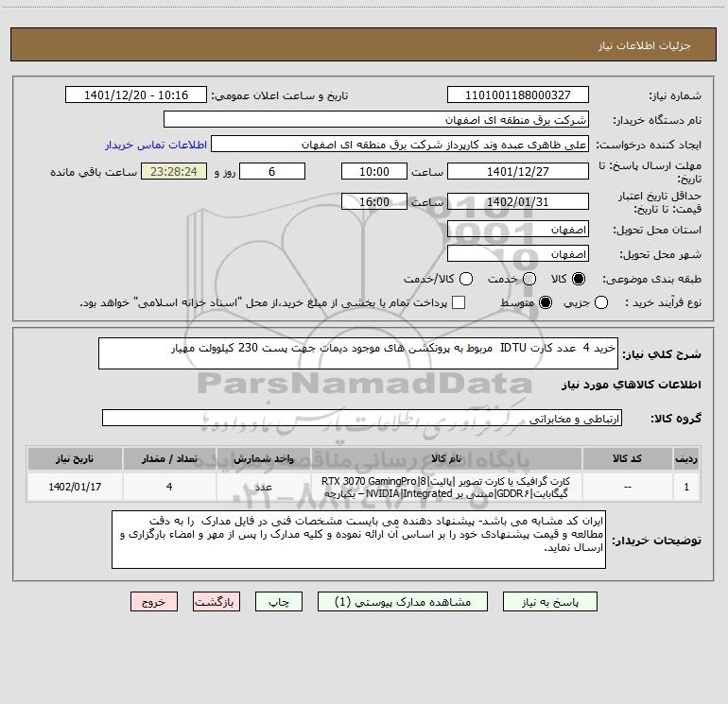Click the response deadline date 1401/12/27
The width and height of the screenshot is (728, 704).
pos(518,172)
